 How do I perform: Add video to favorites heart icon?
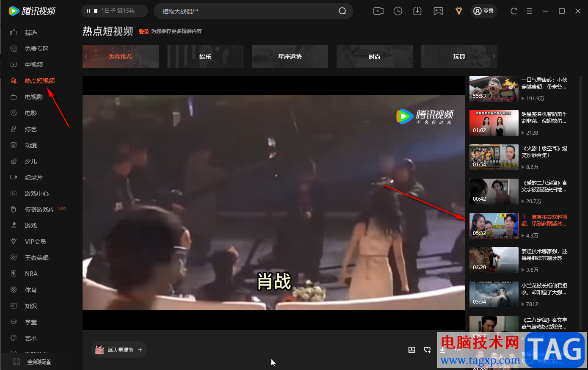pos(427,350)
